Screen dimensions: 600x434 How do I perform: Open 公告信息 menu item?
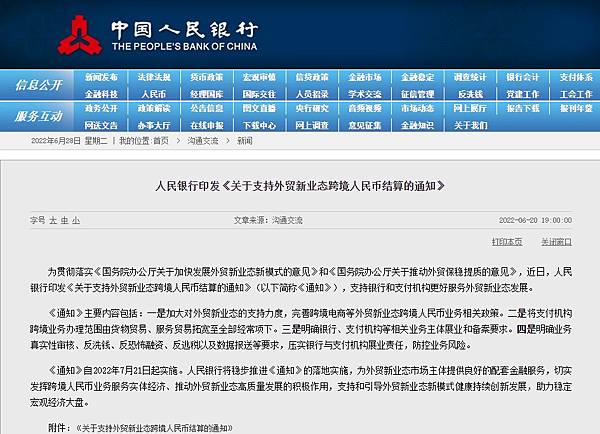point(207,109)
